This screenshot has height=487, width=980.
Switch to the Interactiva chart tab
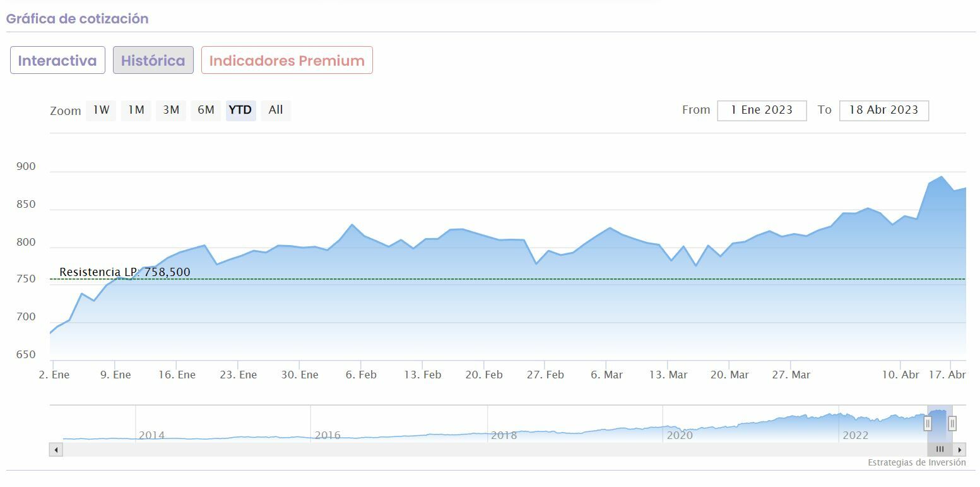(x=57, y=61)
